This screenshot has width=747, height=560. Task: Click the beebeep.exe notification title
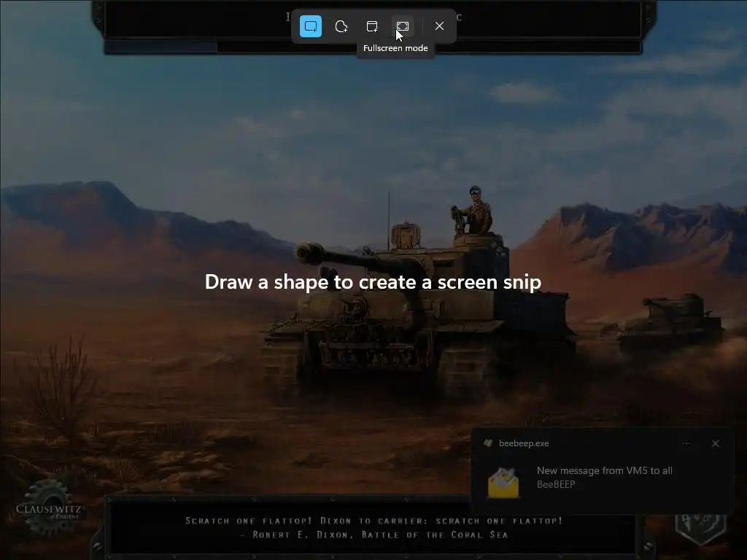pos(524,443)
